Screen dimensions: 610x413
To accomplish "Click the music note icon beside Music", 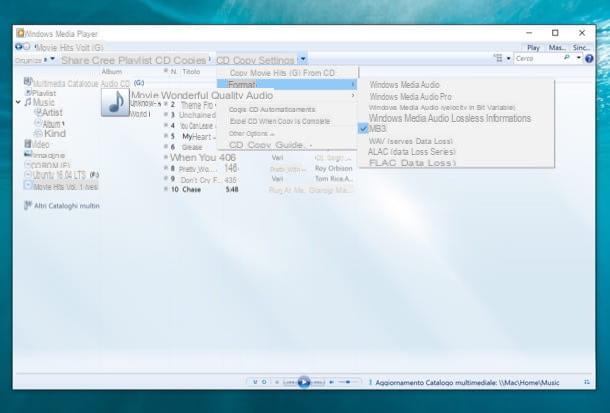I will pos(28,102).
